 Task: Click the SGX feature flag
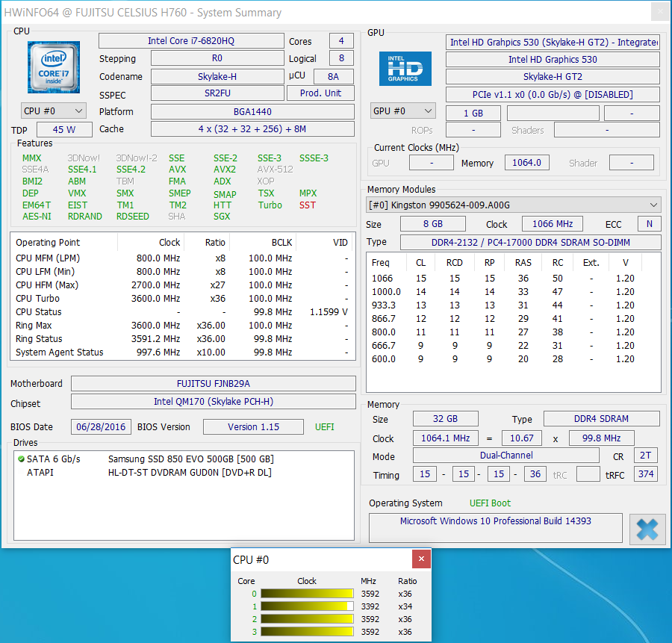[x=222, y=217]
